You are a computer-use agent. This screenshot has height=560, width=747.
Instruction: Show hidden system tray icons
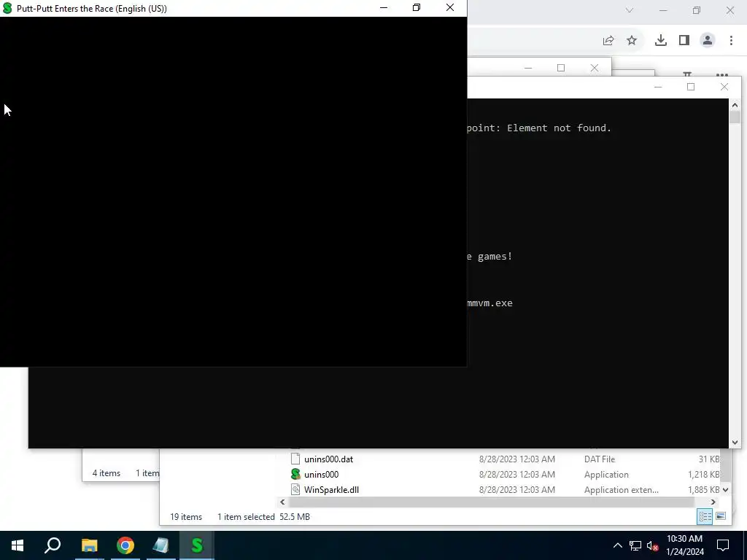[617, 545]
